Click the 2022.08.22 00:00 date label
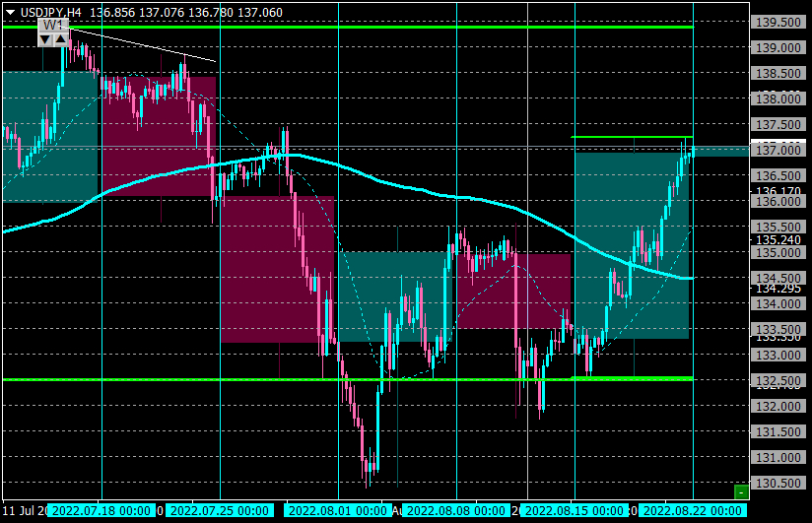 693,511
